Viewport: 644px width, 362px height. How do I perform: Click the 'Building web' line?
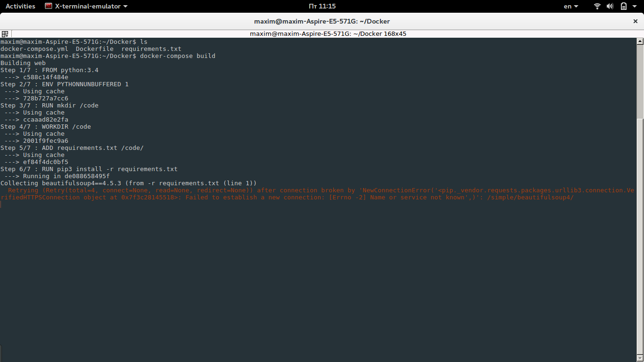[23, 63]
